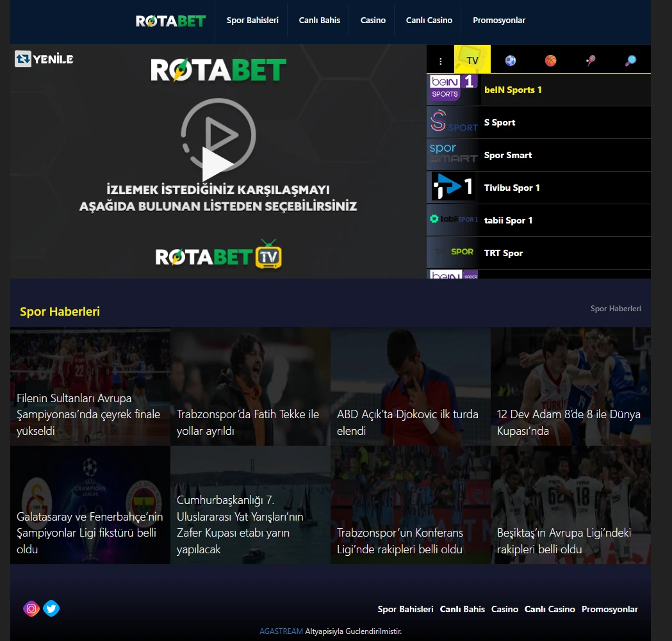The height and width of the screenshot is (641, 672).
Task: Click the large Rotabet logo in player
Action: click(x=218, y=70)
